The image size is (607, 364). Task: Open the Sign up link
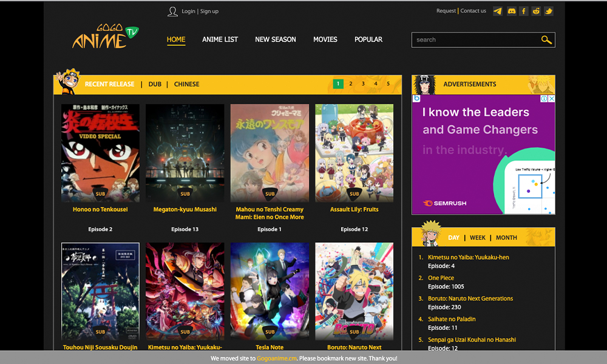(209, 12)
